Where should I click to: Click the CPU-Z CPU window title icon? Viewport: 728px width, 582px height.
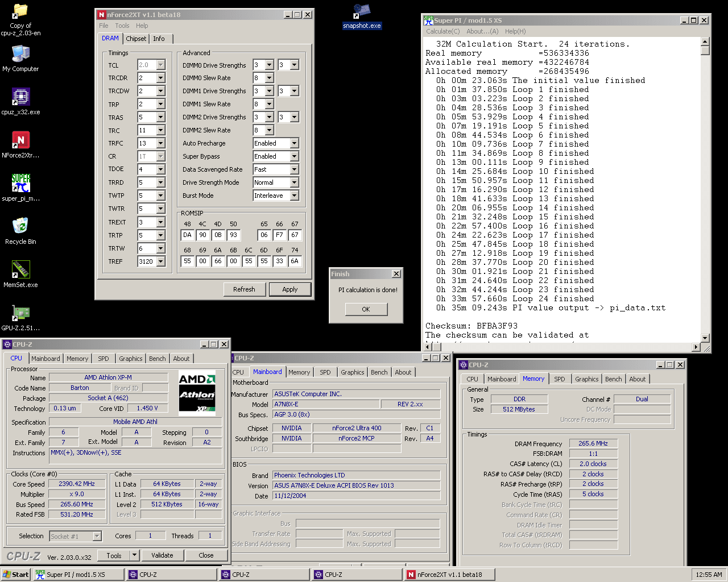coord(7,344)
